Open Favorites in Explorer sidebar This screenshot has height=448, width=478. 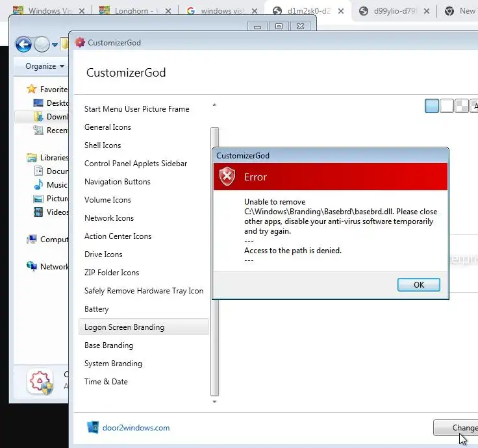pos(47,90)
